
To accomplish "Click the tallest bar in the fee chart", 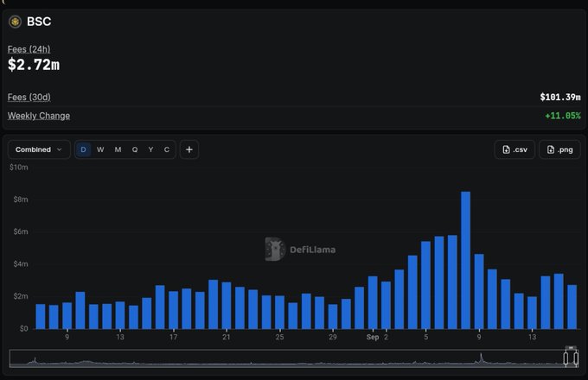I will click(465, 260).
